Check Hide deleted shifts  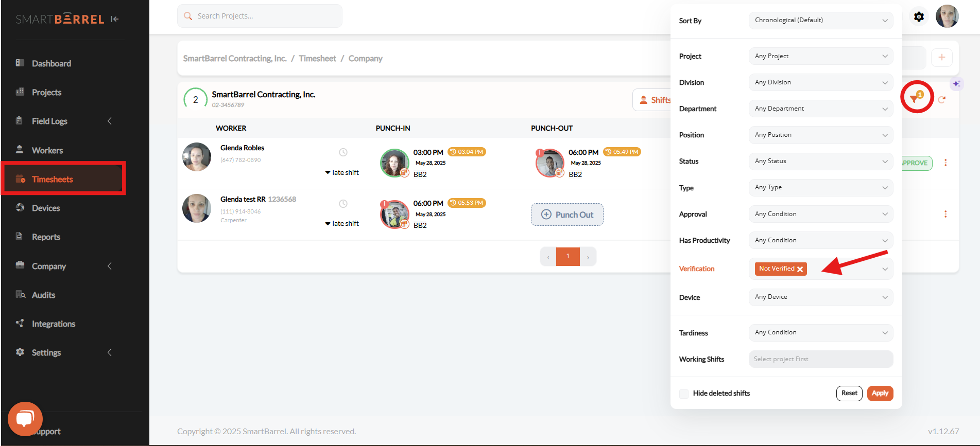coord(684,394)
